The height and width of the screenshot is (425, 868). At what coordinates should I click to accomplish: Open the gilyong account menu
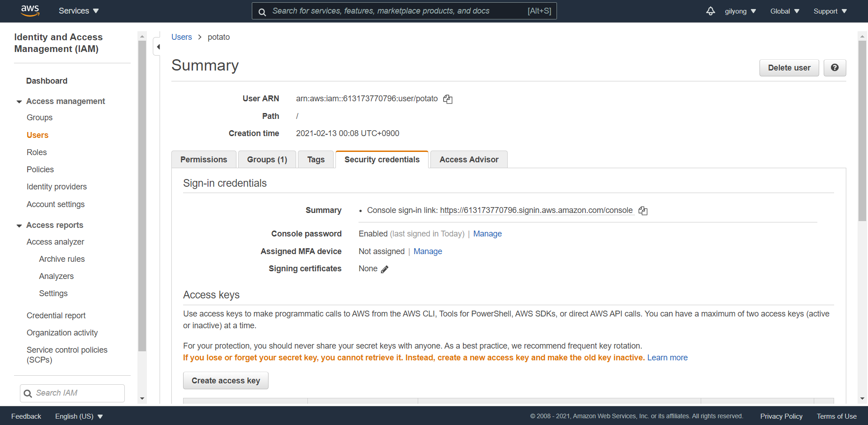[740, 11]
